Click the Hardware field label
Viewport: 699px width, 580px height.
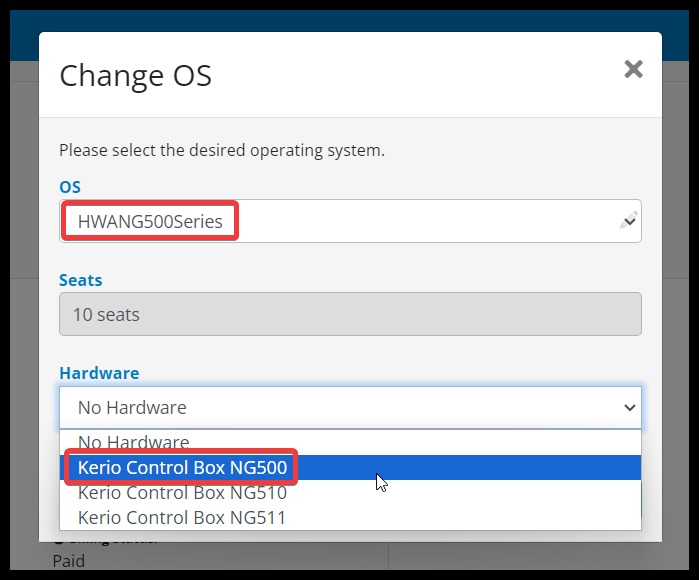pyautogui.click(x=99, y=373)
